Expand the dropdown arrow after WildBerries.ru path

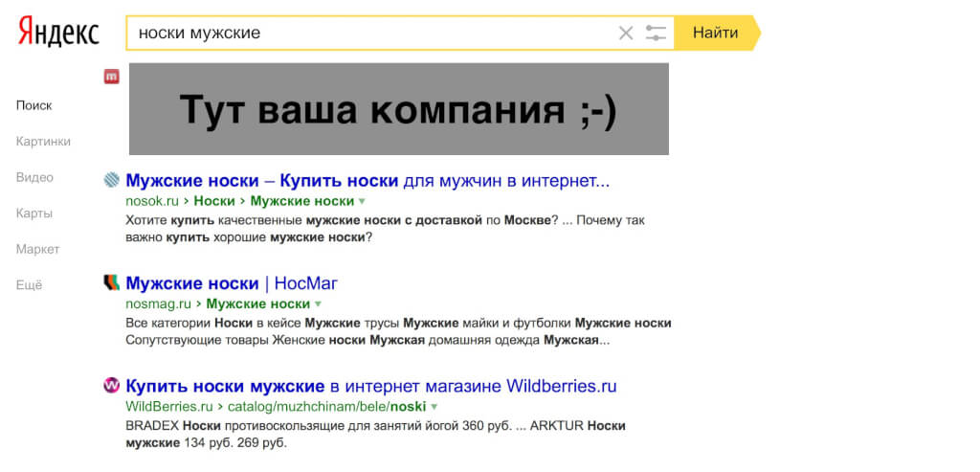click(x=434, y=407)
